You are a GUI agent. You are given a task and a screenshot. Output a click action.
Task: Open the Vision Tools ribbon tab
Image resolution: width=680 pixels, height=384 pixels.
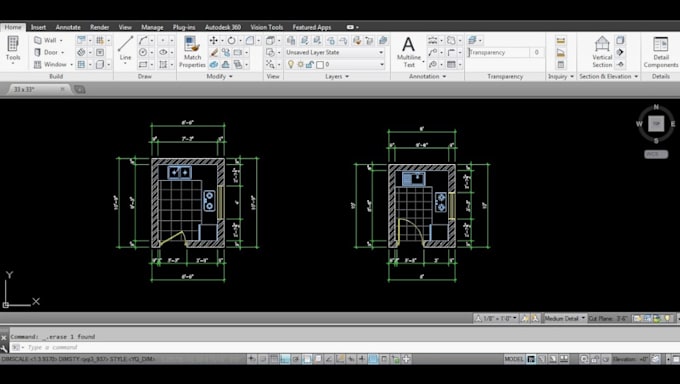266,27
